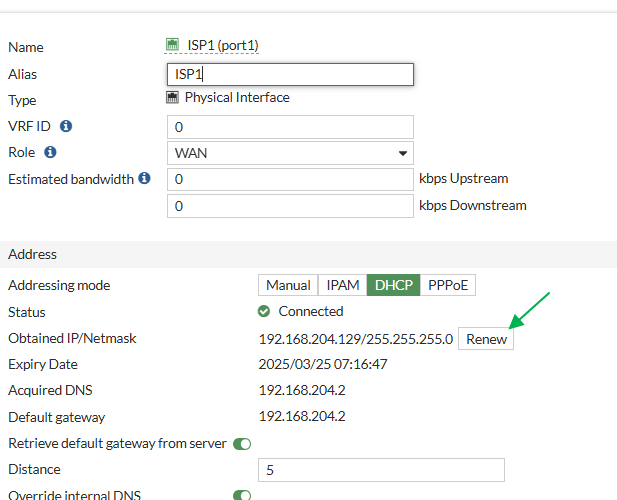Select IPAM addressing mode
This screenshot has height=500, width=617.
click(343, 285)
